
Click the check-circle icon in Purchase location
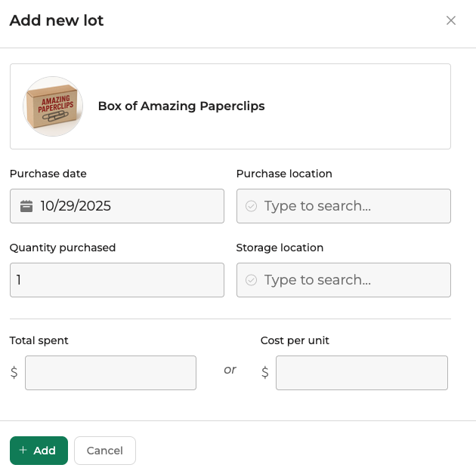coord(252,206)
